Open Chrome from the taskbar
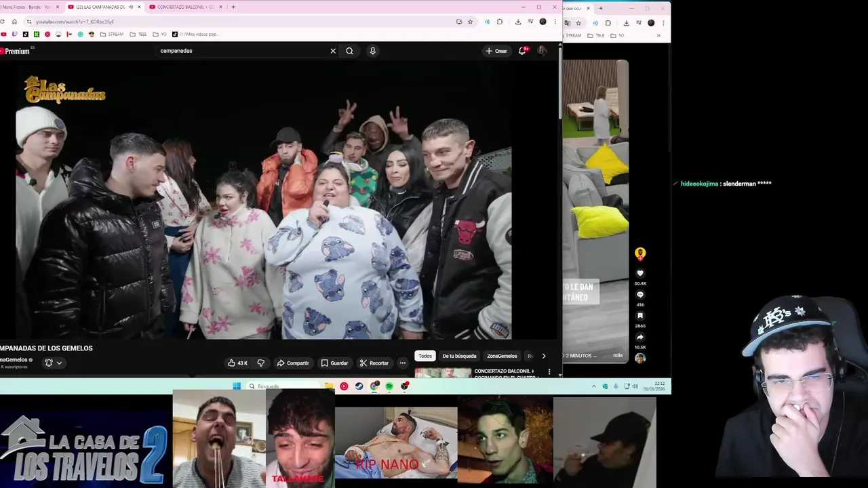Screen dimensions: 868x488 [x=374, y=386]
